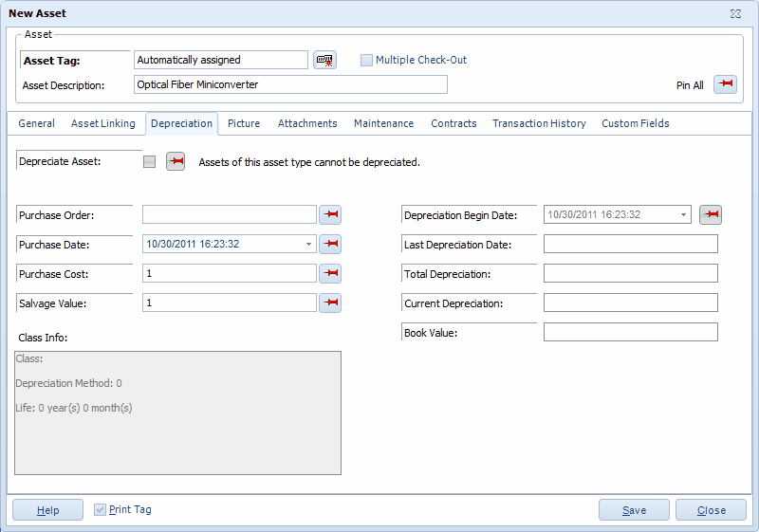Click the Pin All pushpin icon
The height and width of the screenshot is (532, 759).
click(x=725, y=84)
